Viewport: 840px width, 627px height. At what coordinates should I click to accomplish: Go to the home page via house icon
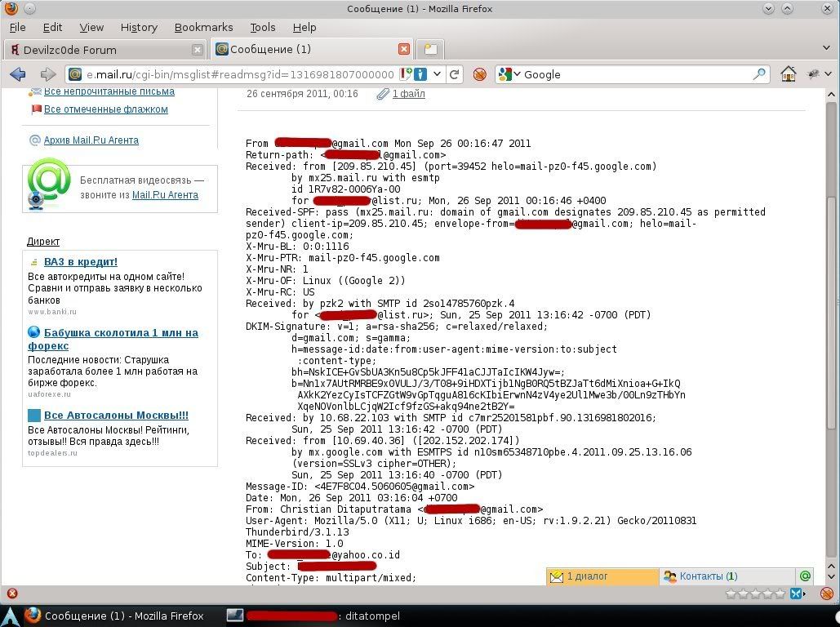tap(788, 74)
